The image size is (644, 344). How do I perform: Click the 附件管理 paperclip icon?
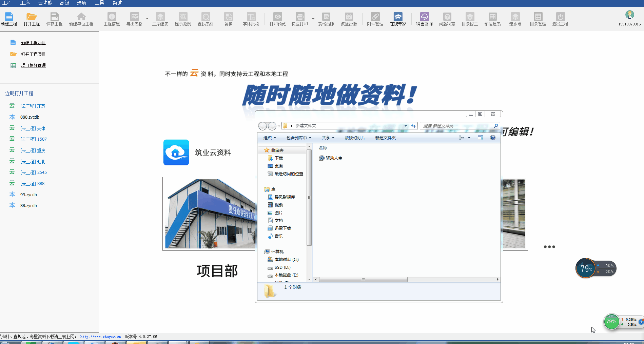[x=375, y=19]
